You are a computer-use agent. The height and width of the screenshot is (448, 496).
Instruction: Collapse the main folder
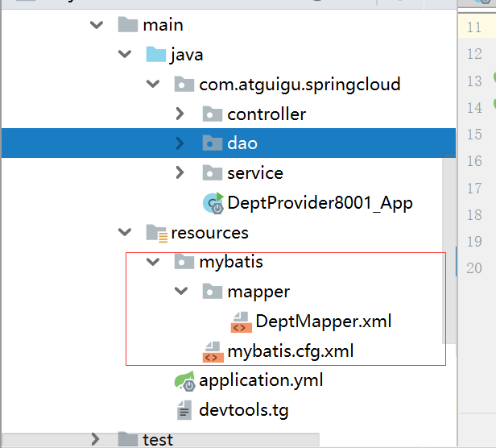coord(97,25)
